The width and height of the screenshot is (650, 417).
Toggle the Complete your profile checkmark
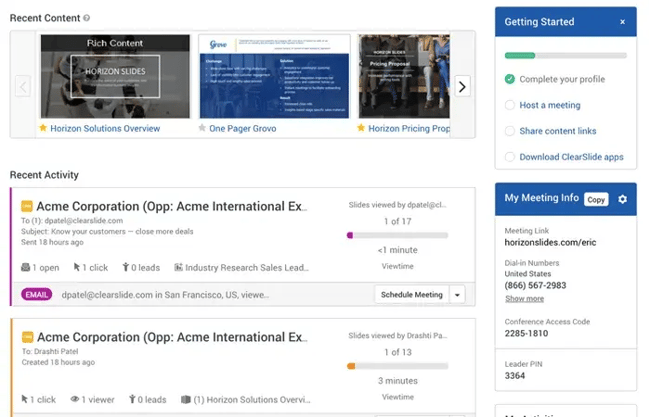[x=510, y=79]
